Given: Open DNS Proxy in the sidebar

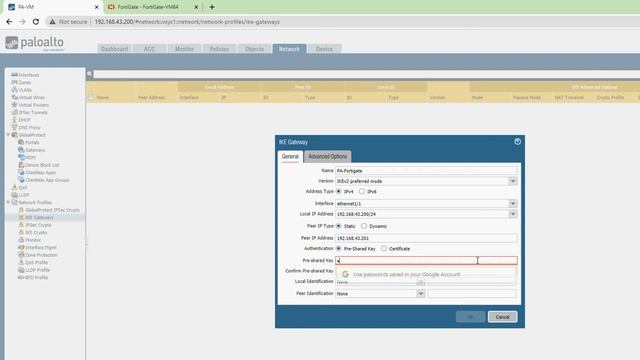Looking at the screenshot, I should [29, 127].
